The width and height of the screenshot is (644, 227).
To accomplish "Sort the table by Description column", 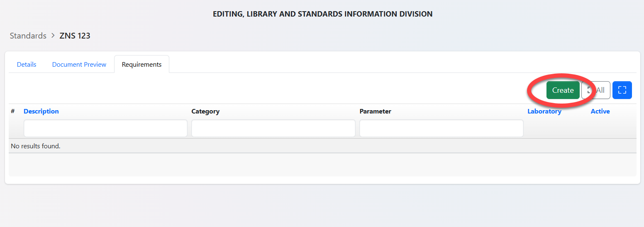I will tap(41, 111).
